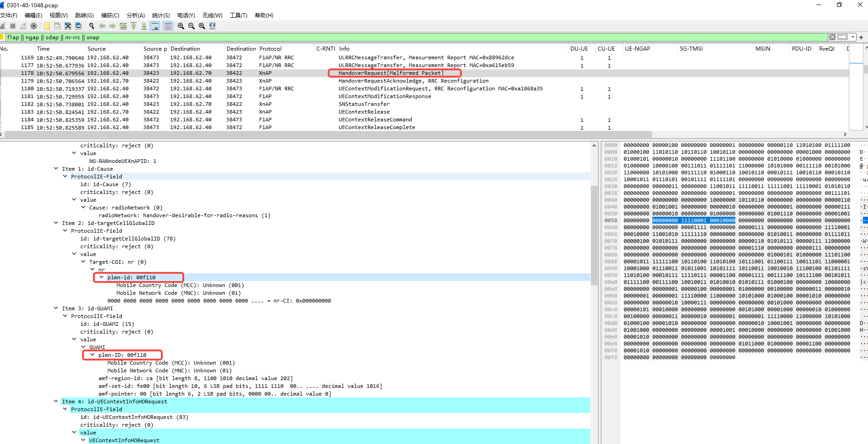868x444 pixels.
Task: Click the display filter bookmark icon
Action: tap(2, 37)
